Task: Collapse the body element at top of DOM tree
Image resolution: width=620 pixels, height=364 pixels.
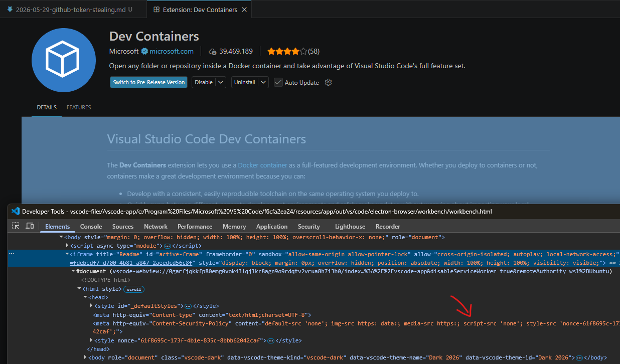Action: click(61, 237)
